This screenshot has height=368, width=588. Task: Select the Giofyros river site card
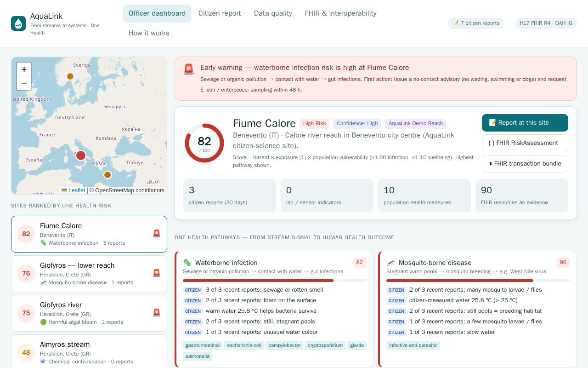[89, 313]
